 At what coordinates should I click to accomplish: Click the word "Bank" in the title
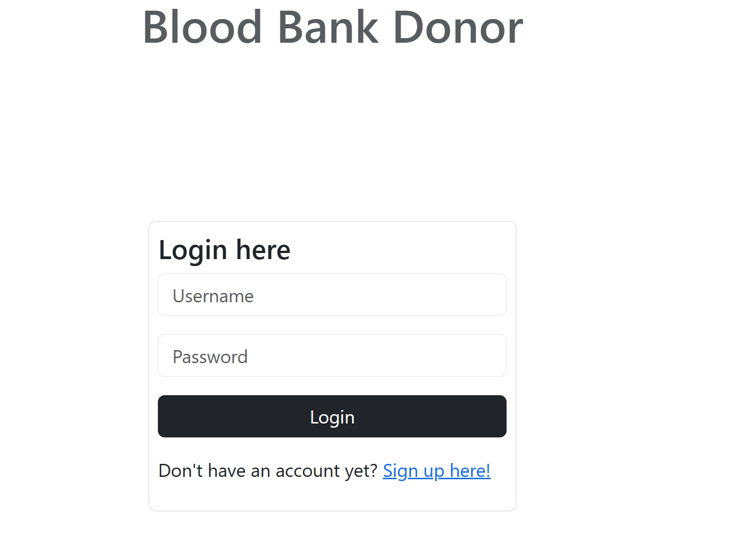(328, 28)
